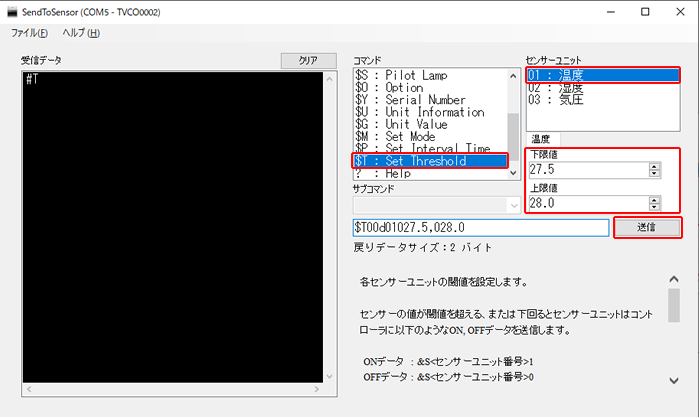Decrease the 下限値 value with down arrow
Image resolution: width=700 pixels, height=418 pixels.
point(654,173)
